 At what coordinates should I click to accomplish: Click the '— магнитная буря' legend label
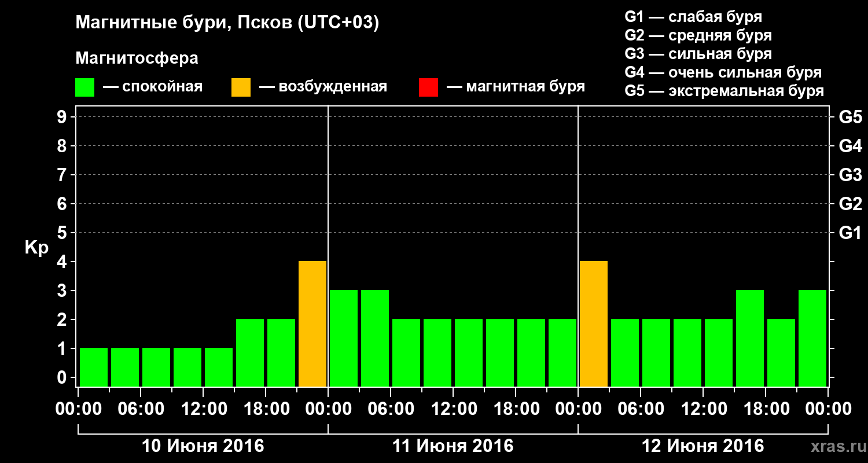(516, 87)
